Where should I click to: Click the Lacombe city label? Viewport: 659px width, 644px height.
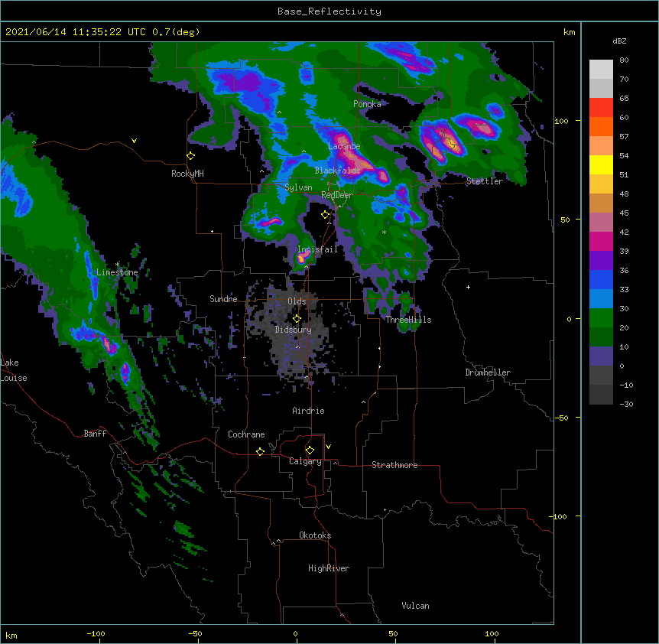344,146
